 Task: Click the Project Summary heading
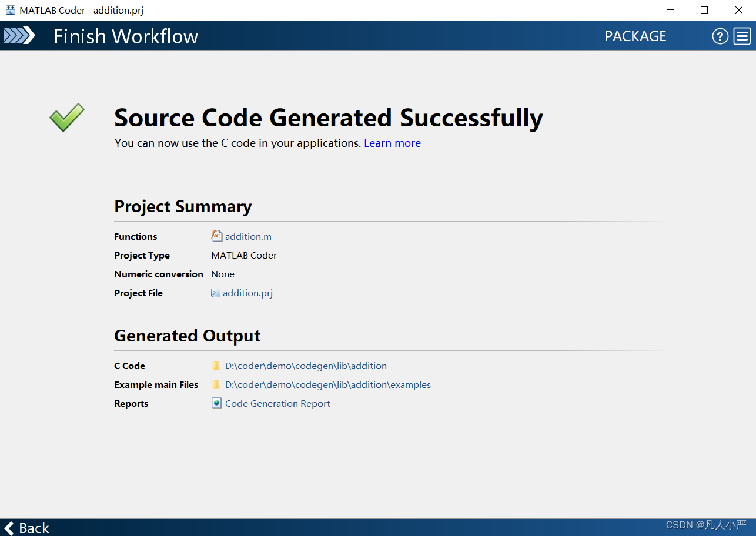pos(183,206)
